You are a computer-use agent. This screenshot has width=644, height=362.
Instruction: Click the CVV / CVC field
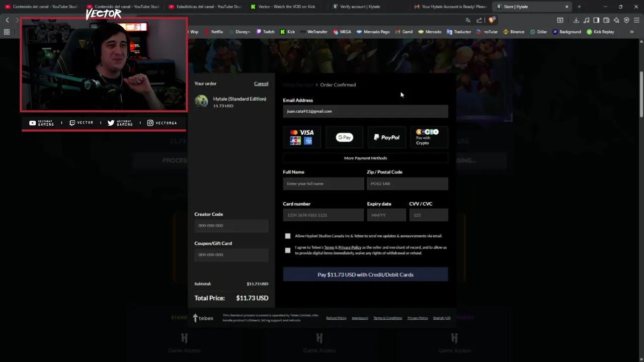(428, 215)
